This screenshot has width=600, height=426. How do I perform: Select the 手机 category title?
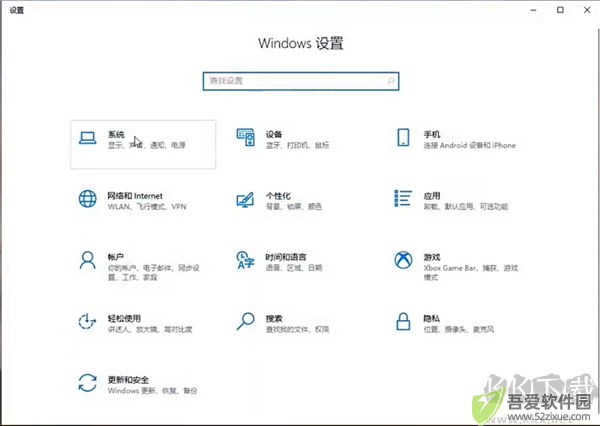coord(432,134)
